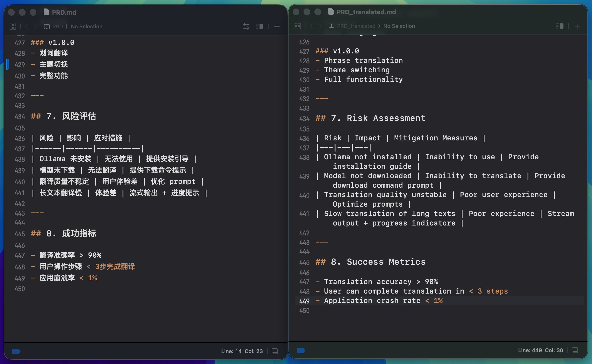The image size is (592, 364).
Task: Toggle editor layout options in PRD_translated.md window
Action: tap(560, 26)
